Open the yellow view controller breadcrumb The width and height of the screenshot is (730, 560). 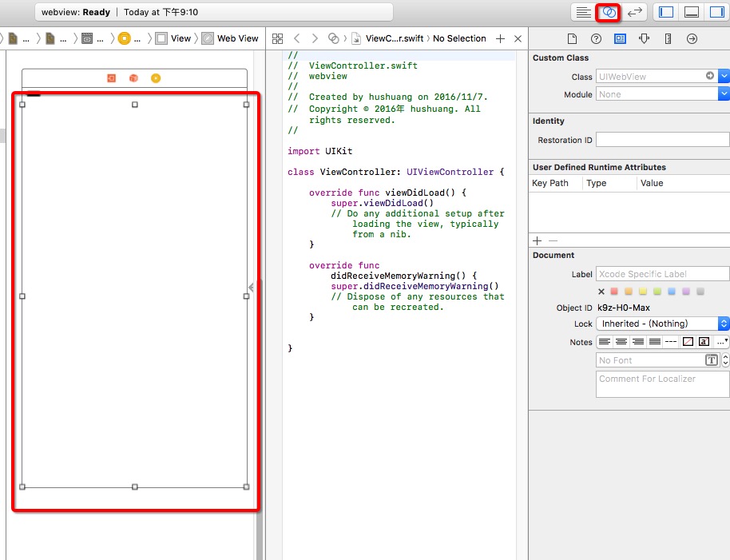pos(125,38)
